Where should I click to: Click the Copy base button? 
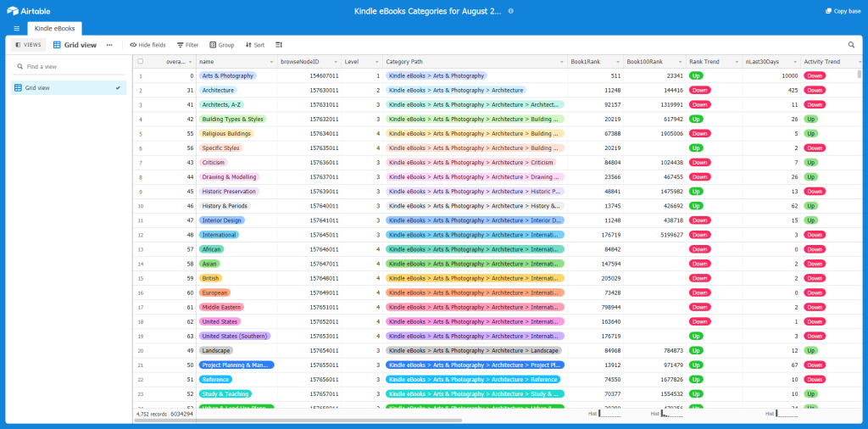(843, 11)
